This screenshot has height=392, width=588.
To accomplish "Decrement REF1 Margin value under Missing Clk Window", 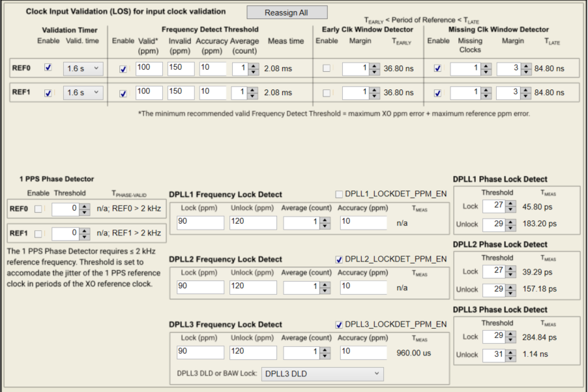I will tap(527, 95).
